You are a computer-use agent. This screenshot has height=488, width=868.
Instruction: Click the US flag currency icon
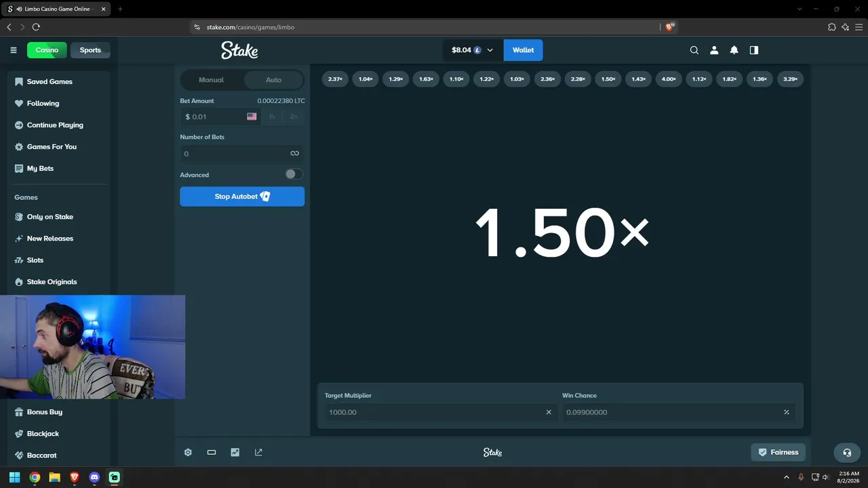(x=252, y=117)
